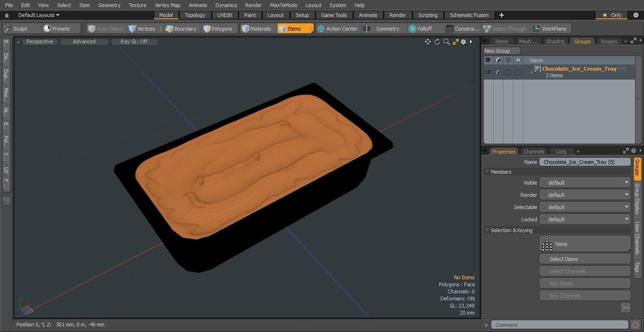Screen dimensions: 644x332
Task: Click the viewport pan move icon
Action: point(428,42)
